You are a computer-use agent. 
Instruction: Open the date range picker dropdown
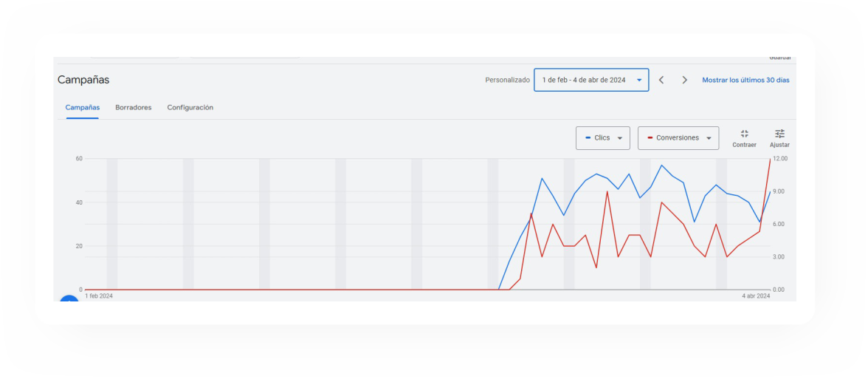tap(591, 80)
